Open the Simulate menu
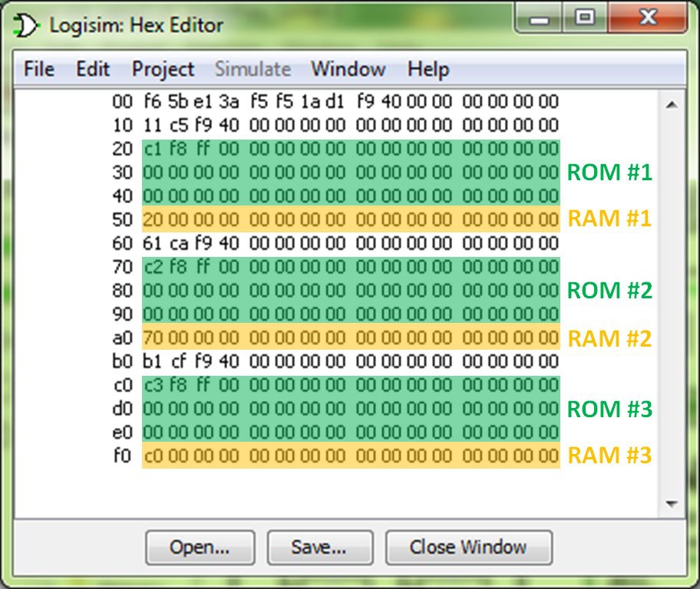 [x=253, y=69]
